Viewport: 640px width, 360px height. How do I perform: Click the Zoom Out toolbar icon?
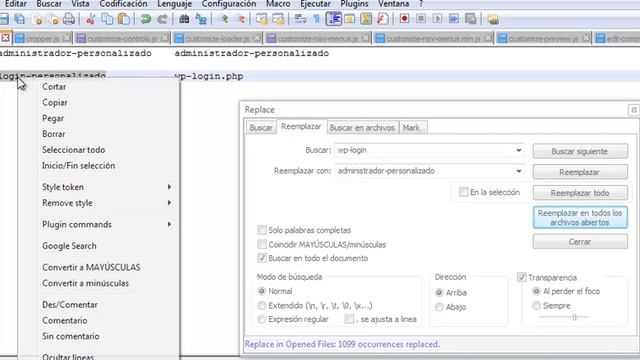pos(240,19)
